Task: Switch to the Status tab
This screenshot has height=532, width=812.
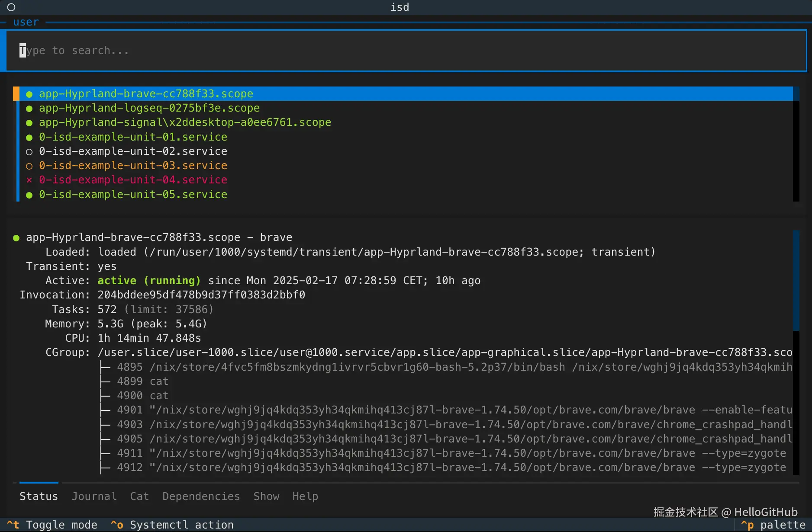Action: (39, 496)
